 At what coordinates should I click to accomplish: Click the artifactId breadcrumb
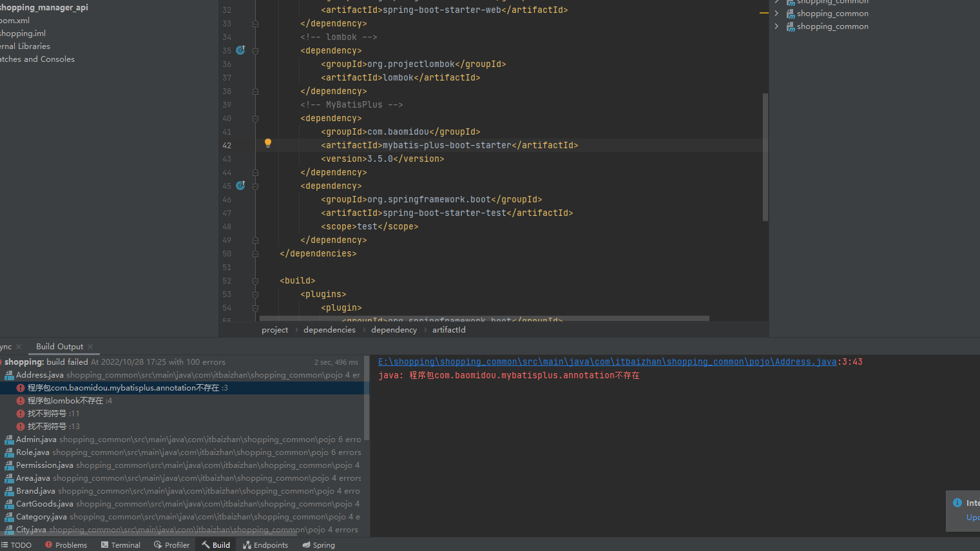(448, 330)
